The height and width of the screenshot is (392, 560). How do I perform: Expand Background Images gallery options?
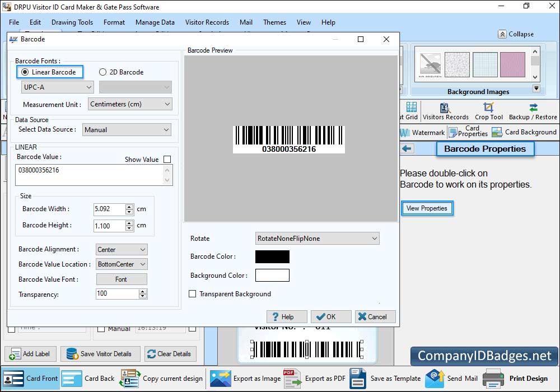click(536, 88)
